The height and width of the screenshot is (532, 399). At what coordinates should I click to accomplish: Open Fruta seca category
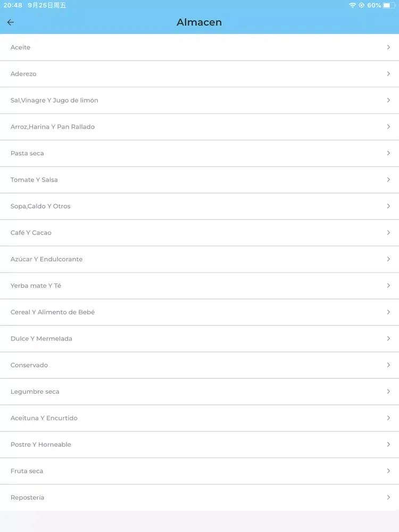coord(199,471)
